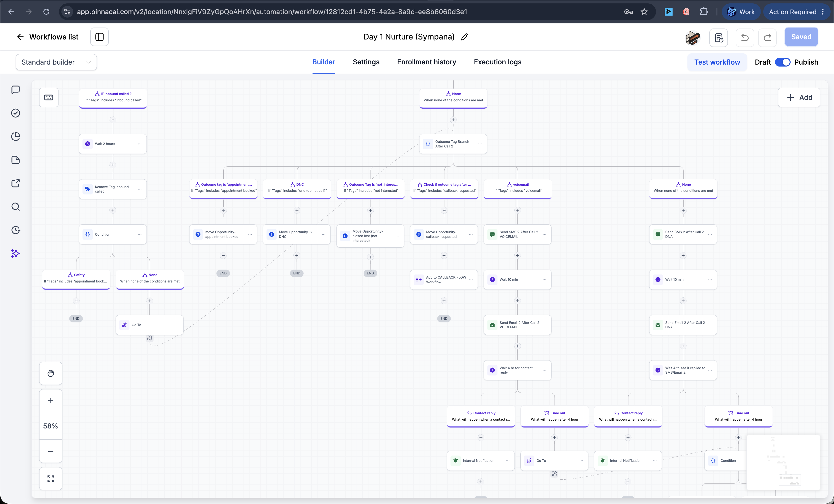Toggle the Draft/Publish switch
This screenshot has height=504, width=834.
coord(783,62)
